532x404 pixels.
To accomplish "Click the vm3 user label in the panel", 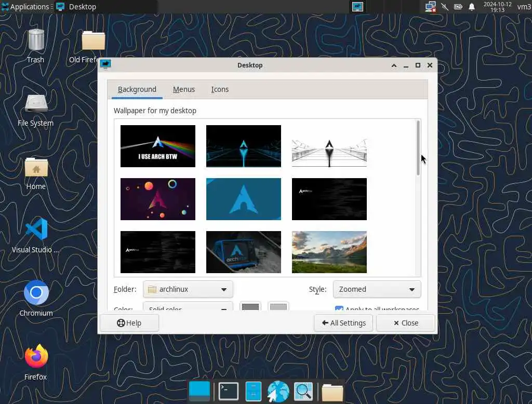I will pos(524,7).
